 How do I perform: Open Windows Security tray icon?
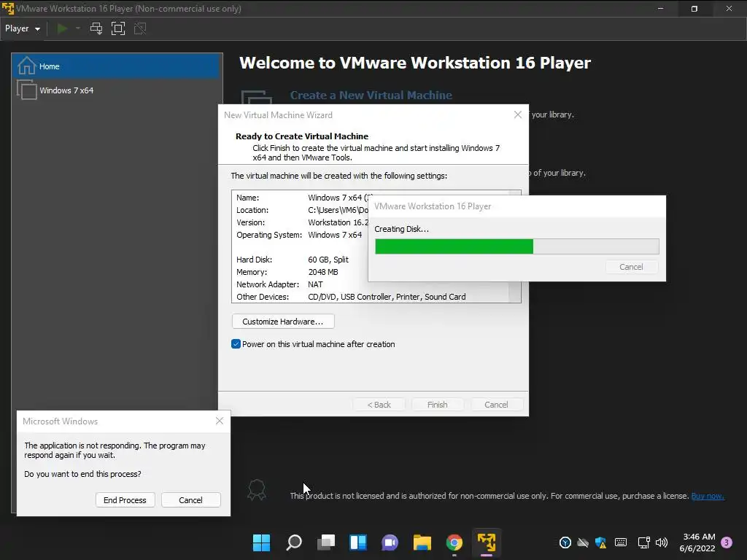(601, 542)
